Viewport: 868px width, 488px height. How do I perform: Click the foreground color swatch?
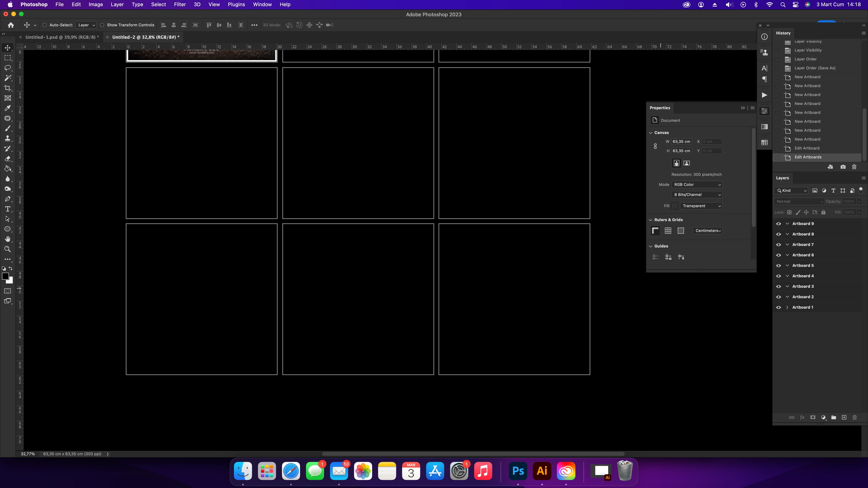pyautogui.click(x=5, y=276)
